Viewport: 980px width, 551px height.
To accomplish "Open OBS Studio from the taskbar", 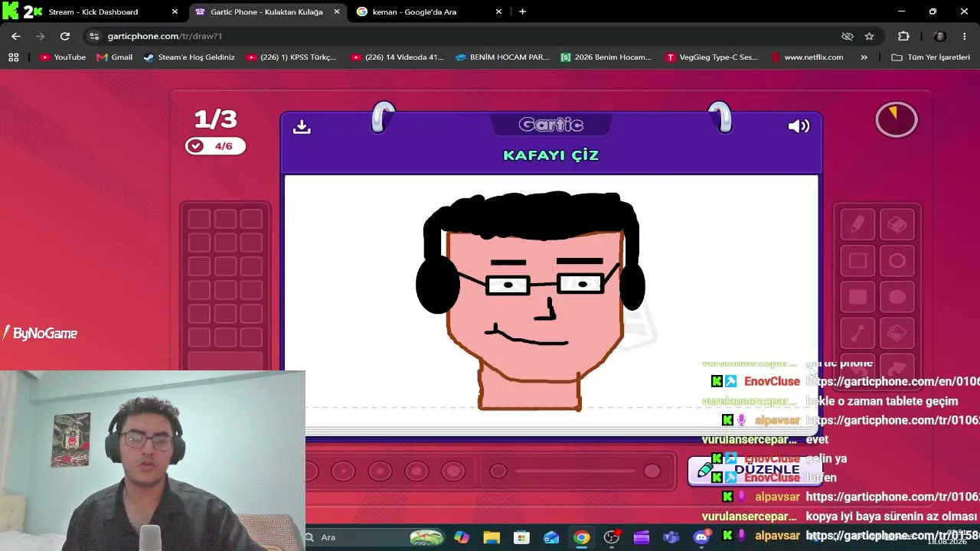I will (612, 537).
